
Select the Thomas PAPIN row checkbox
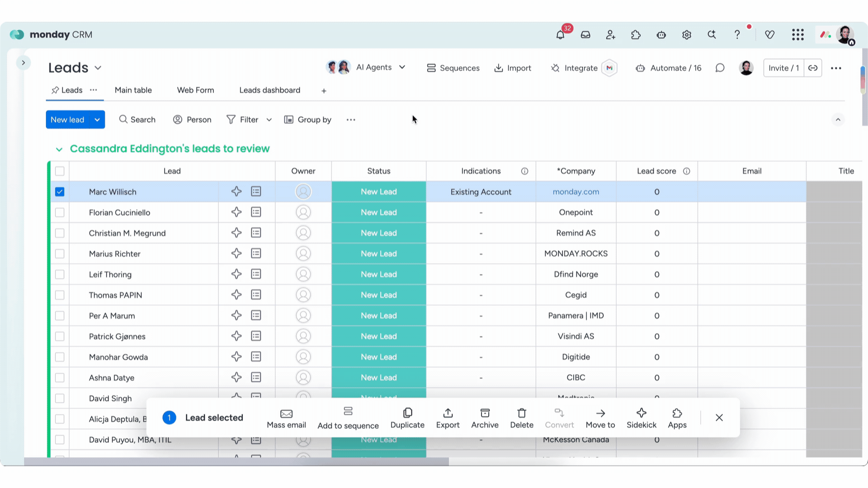point(60,295)
